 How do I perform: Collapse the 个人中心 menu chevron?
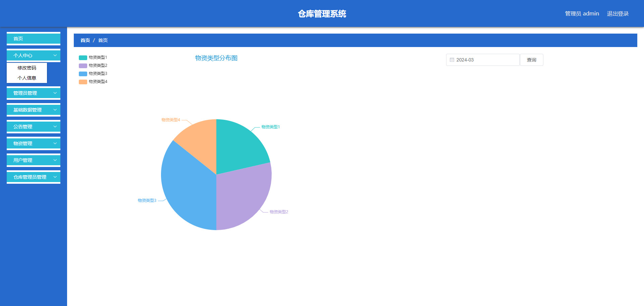click(55, 55)
